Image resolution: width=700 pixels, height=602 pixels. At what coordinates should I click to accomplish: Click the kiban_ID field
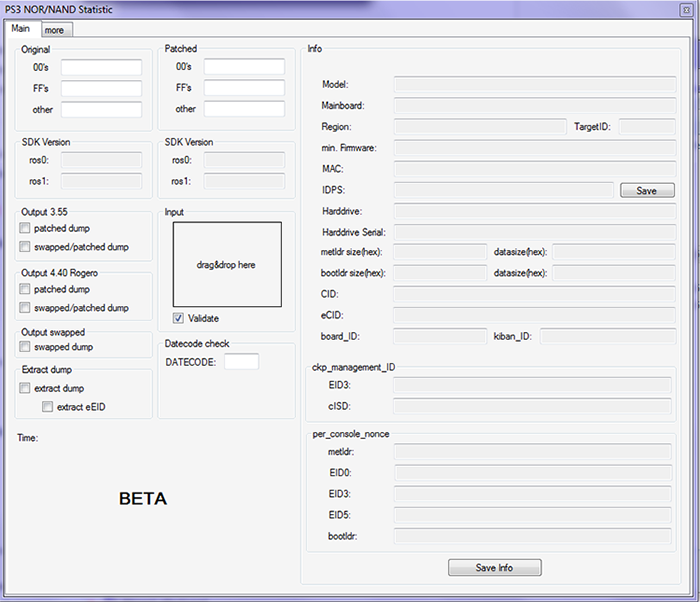(x=608, y=336)
